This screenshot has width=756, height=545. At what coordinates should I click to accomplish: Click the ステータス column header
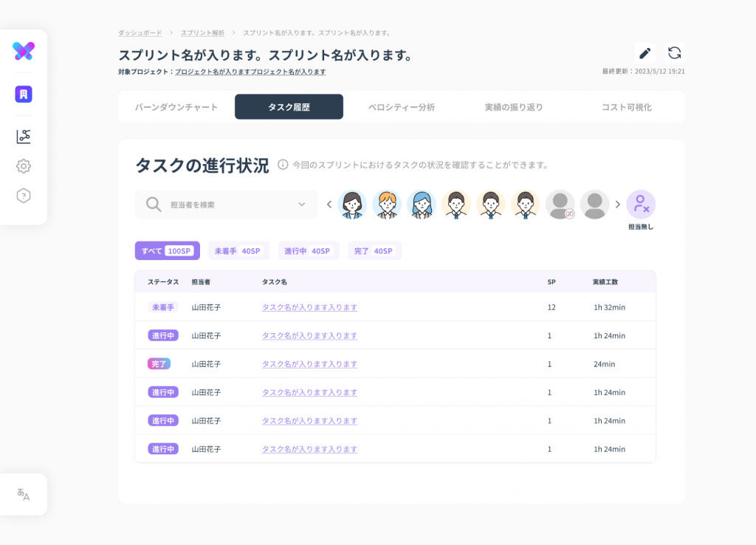coord(163,282)
